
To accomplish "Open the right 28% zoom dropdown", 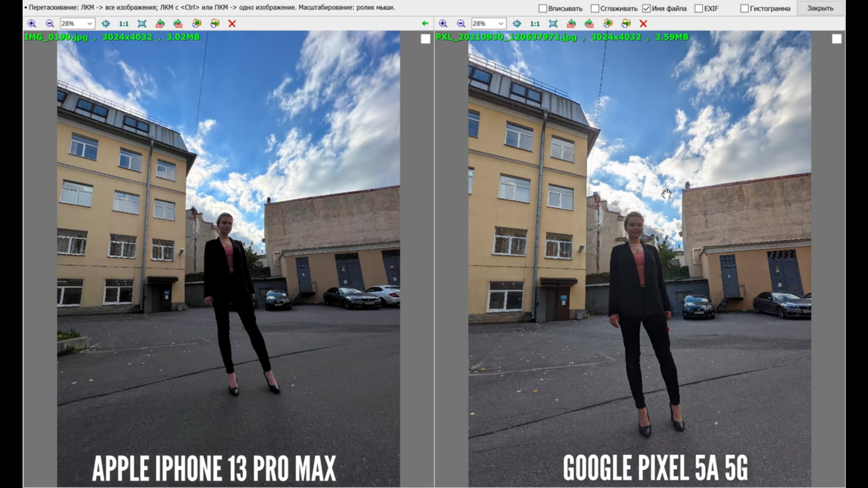I will [x=500, y=23].
